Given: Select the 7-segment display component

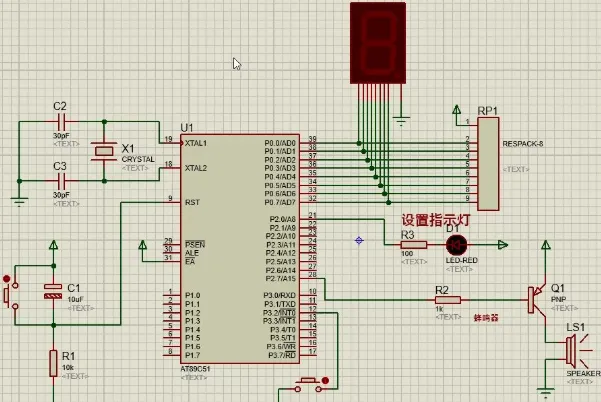Looking at the screenshot, I should pos(378,43).
